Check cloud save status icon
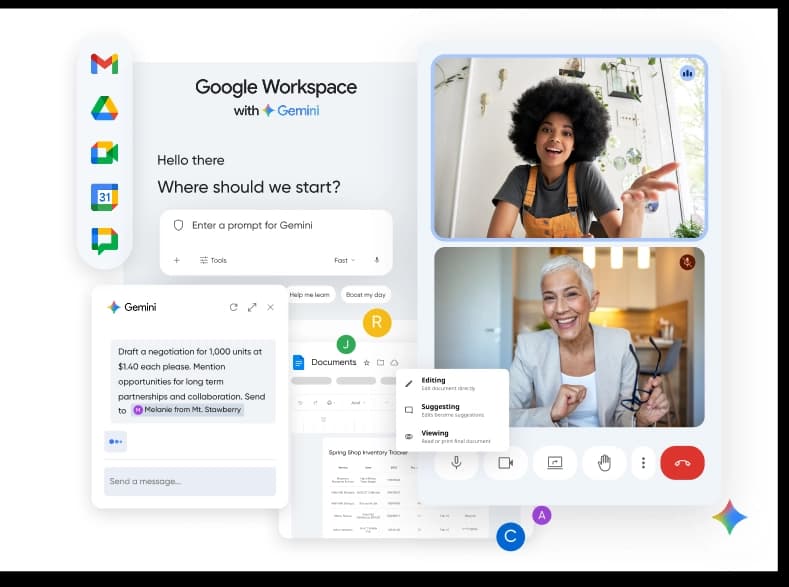This screenshot has width=789, height=587. tap(394, 362)
